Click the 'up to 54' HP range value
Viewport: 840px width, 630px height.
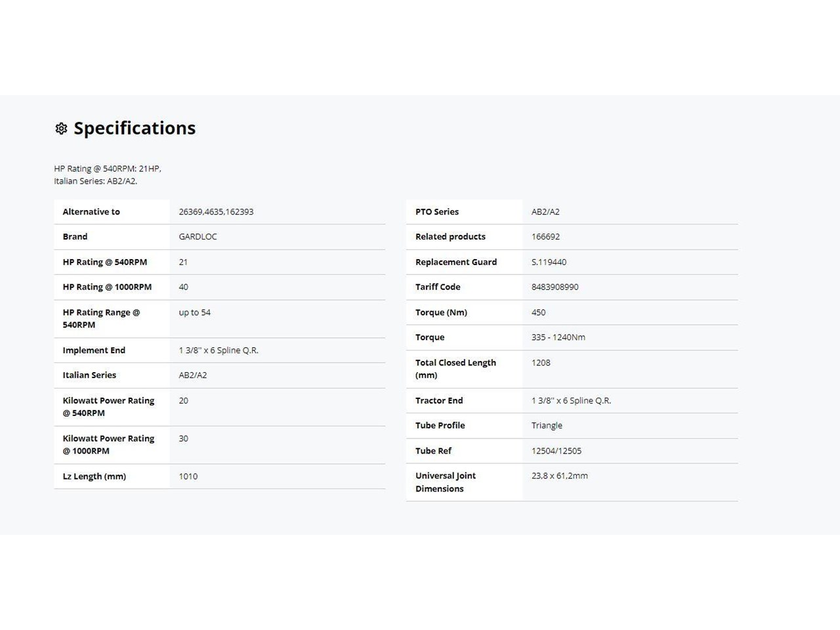[194, 312]
